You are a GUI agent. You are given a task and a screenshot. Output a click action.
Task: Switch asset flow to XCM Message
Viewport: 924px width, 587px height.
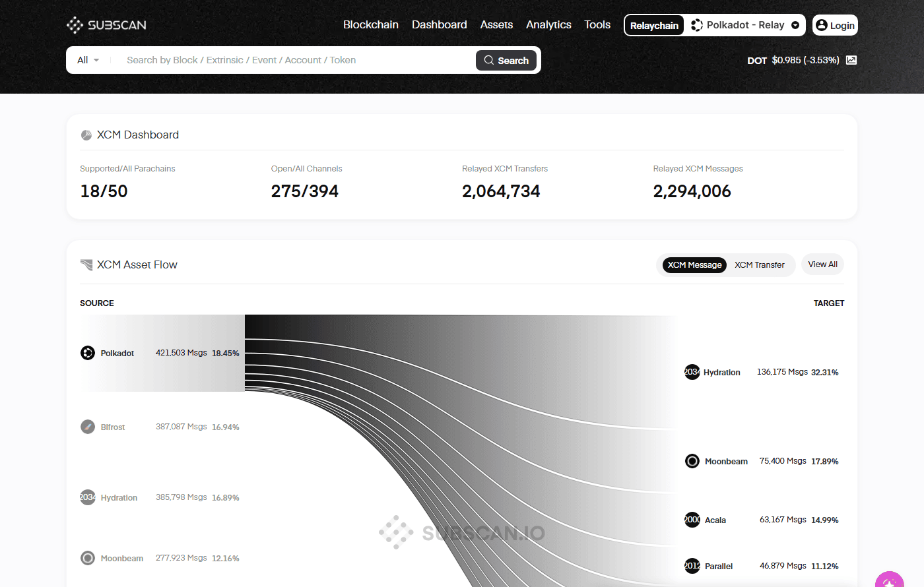point(694,265)
